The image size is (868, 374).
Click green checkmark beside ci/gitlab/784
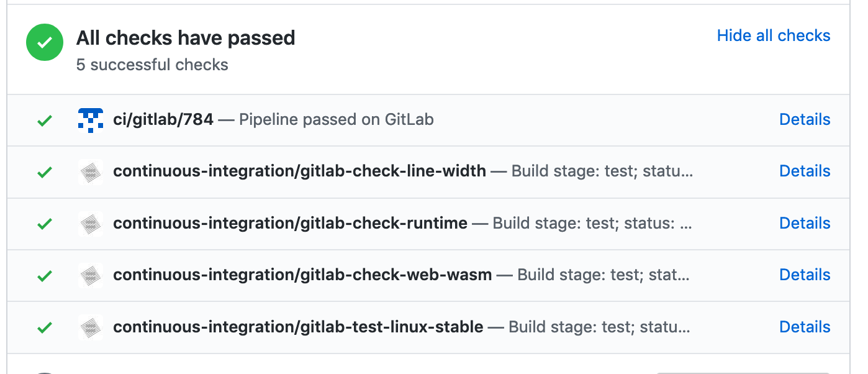click(44, 121)
